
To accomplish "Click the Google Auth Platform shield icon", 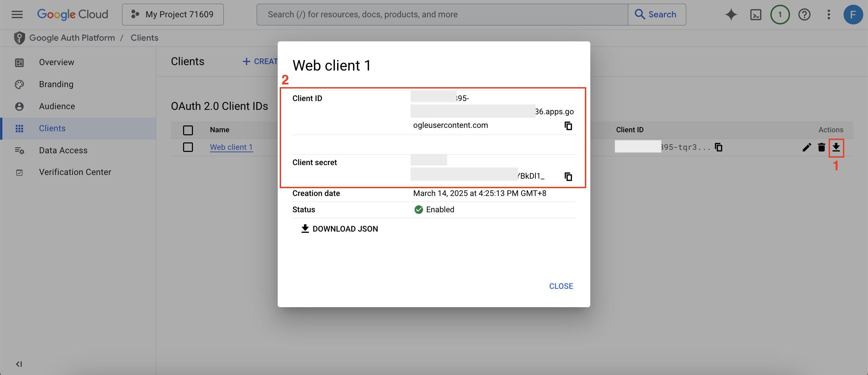I will (19, 38).
